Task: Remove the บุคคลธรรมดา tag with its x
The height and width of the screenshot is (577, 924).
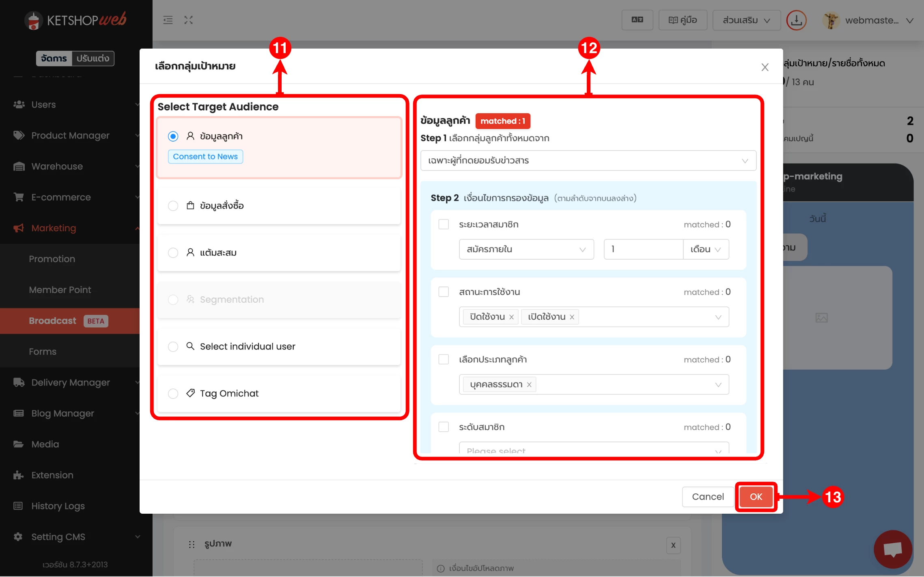Action: pyautogui.click(x=529, y=385)
